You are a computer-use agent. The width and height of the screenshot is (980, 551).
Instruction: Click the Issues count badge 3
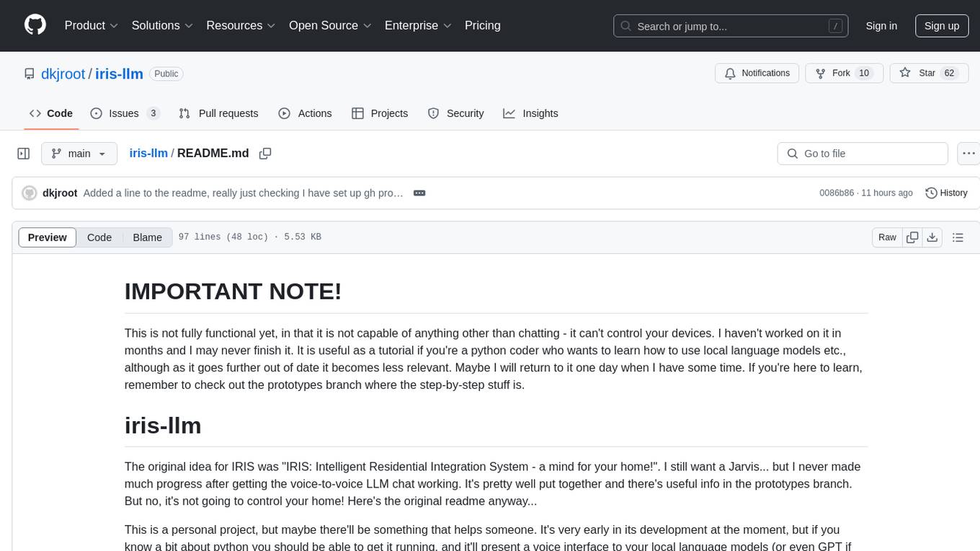[153, 113]
